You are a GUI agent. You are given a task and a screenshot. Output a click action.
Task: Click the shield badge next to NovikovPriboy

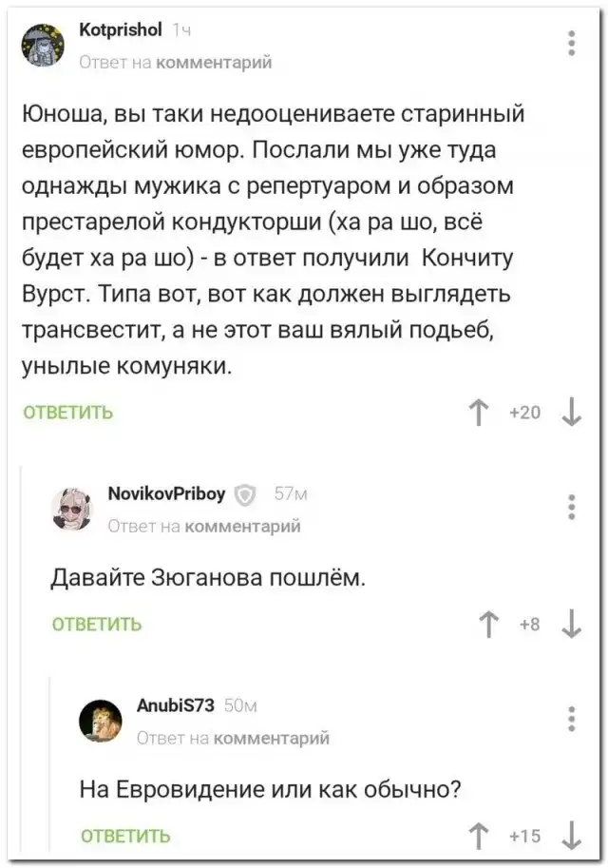pos(245,493)
